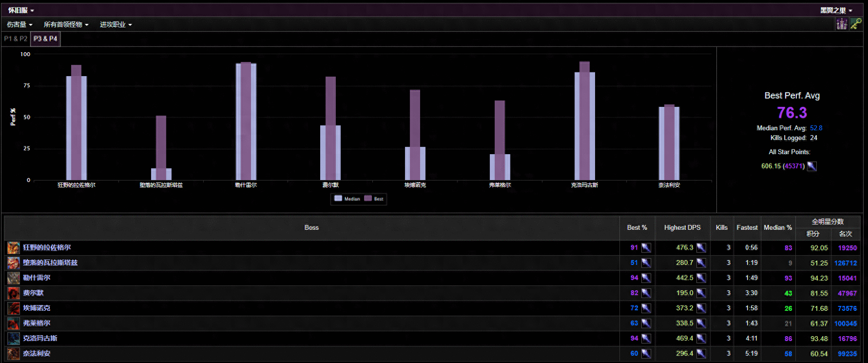Open the 奈法利安 boss link in table
Screen dimensions: 868x363
pyautogui.click(x=37, y=353)
